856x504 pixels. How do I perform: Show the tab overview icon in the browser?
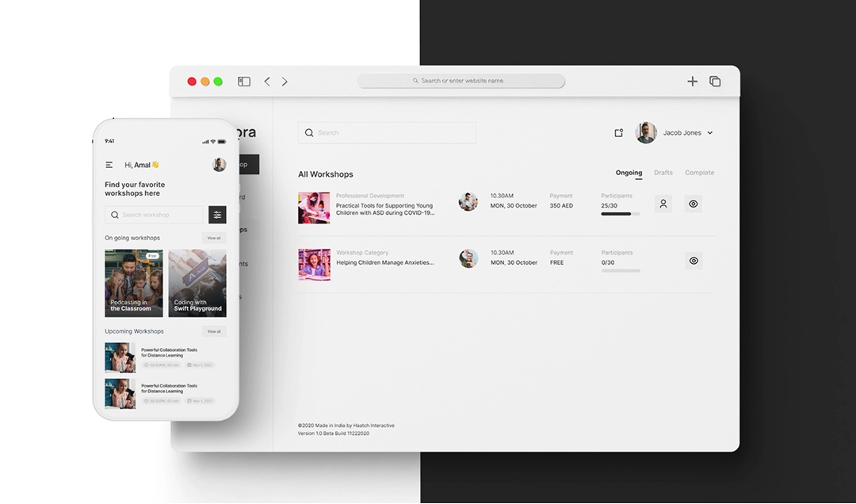click(715, 82)
